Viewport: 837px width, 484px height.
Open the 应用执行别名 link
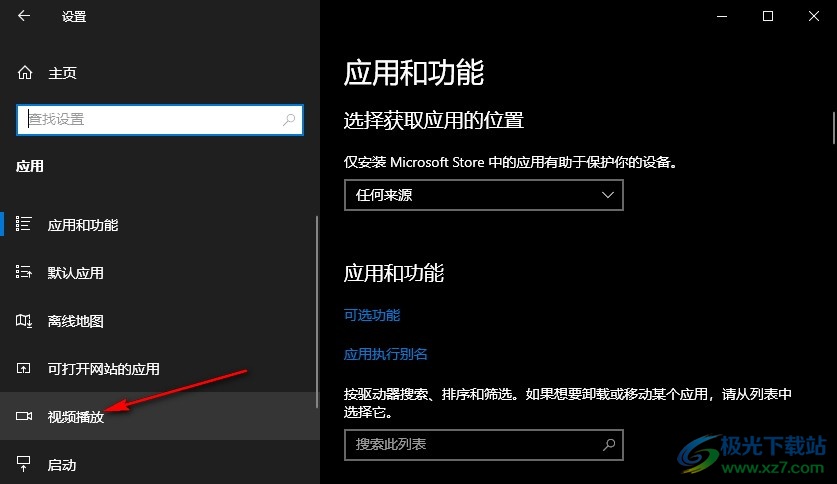tap(385, 354)
